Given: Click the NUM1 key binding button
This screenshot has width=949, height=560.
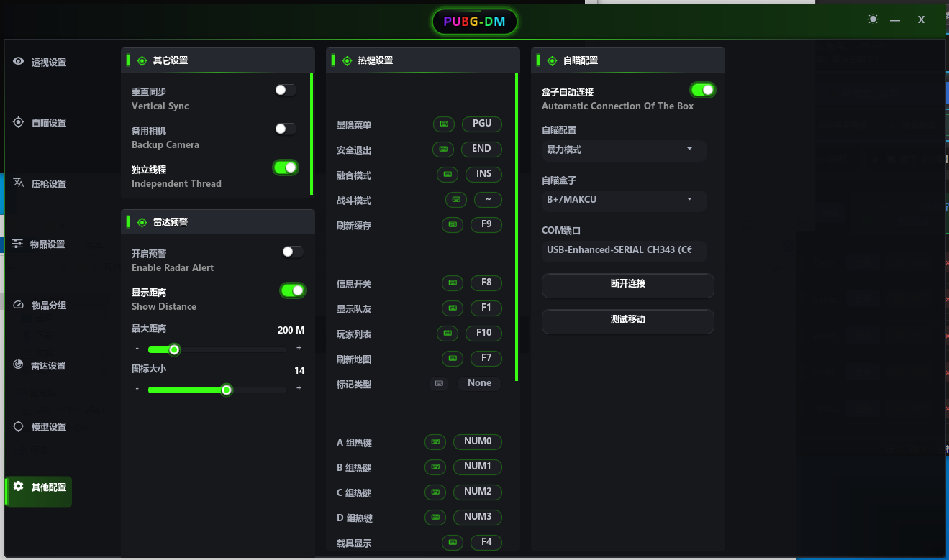Looking at the screenshot, I should tap(478, 467).
